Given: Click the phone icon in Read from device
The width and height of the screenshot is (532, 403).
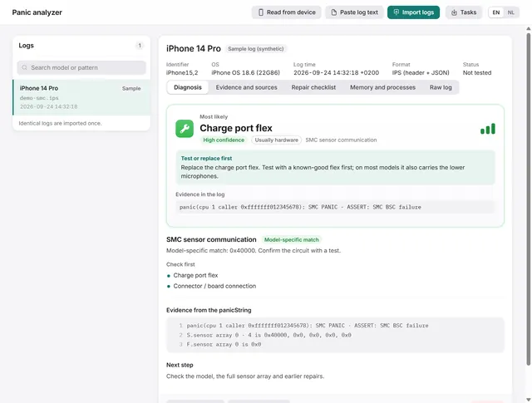Looking at the screenshot, I should (260, 12).
